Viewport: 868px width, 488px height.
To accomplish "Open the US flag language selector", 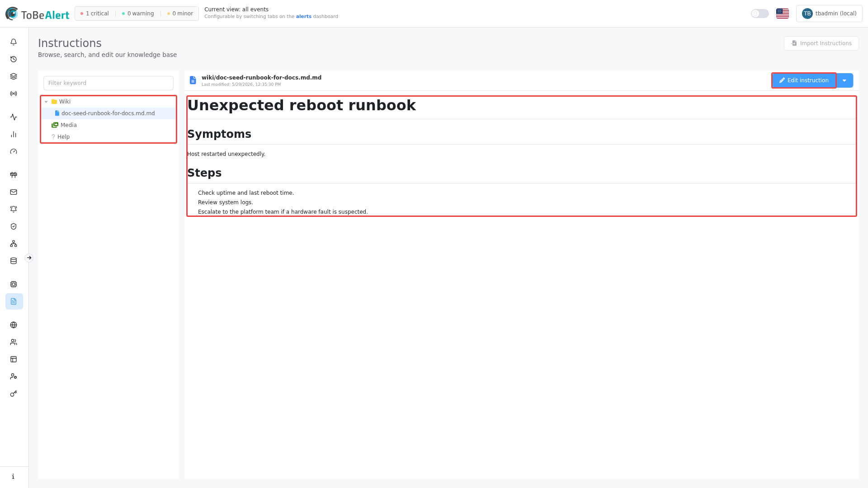I will 783,14.
